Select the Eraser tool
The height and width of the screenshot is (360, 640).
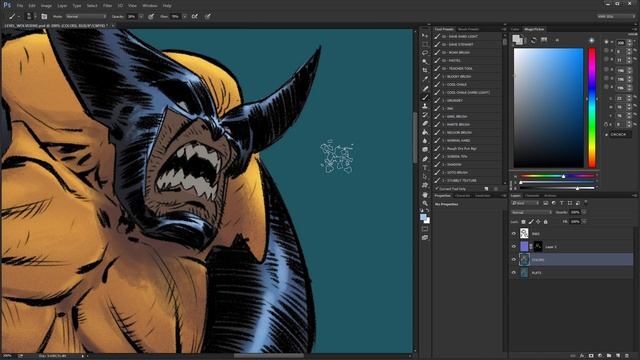[x=425, y=123]
